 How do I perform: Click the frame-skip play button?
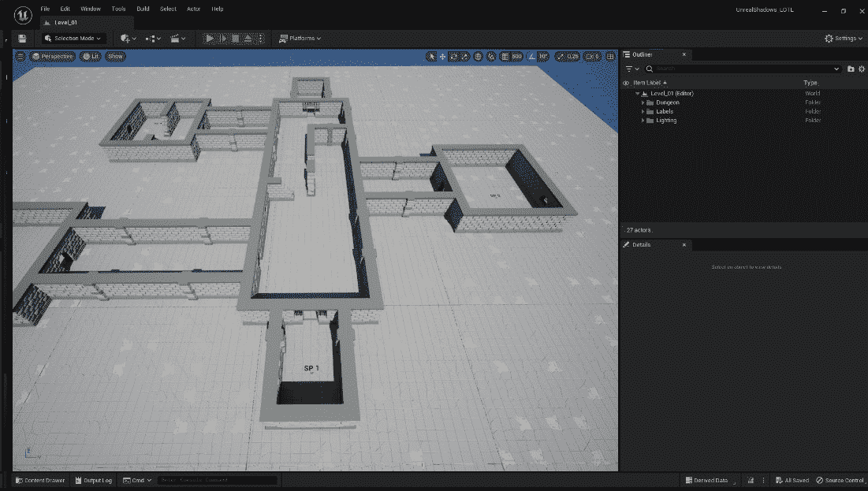(x=223, y=38)
